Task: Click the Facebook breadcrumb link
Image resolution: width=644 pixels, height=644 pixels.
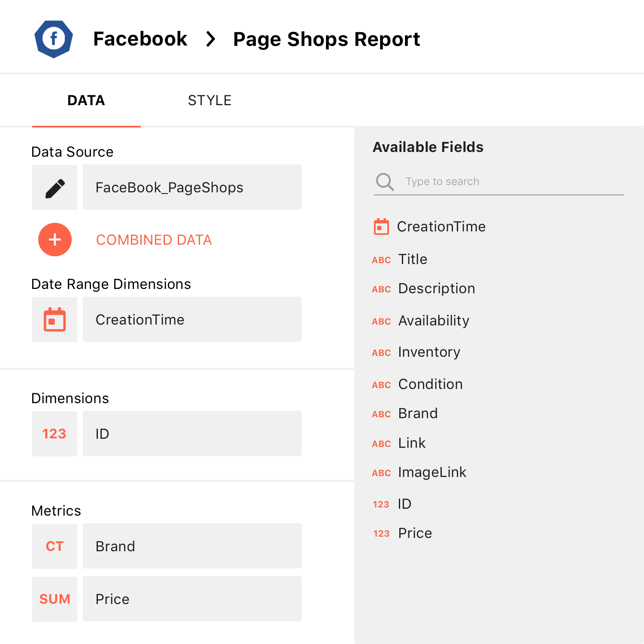Action: [x=140, y=39]
